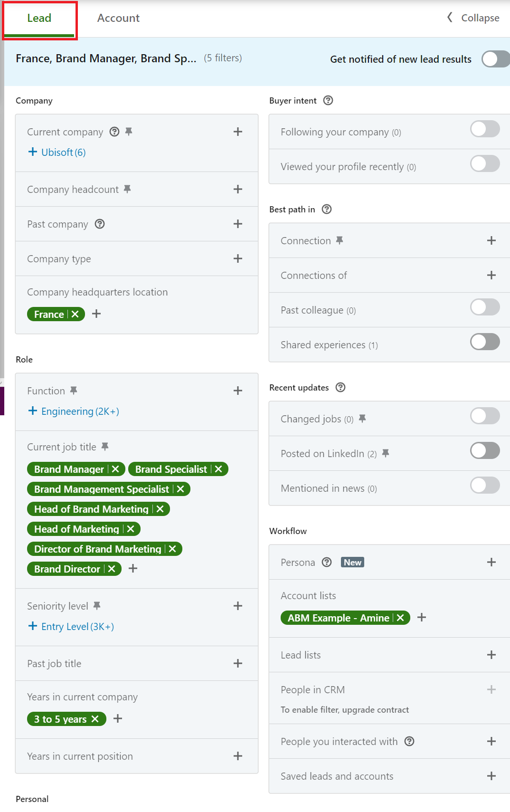Select the Lead tab
510x812 pixels.
pos(39,18)
